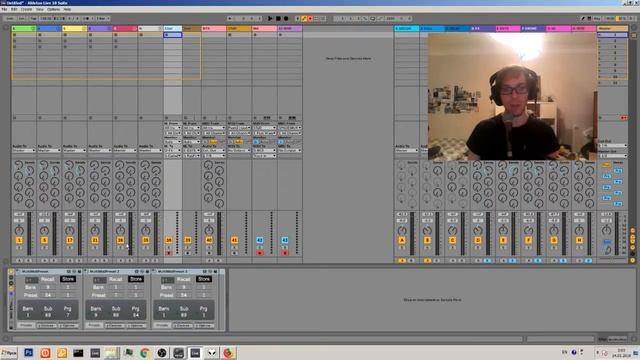Toggle track activator 5
The height and width of the screenshot is (360, 640).
(44, 240)
